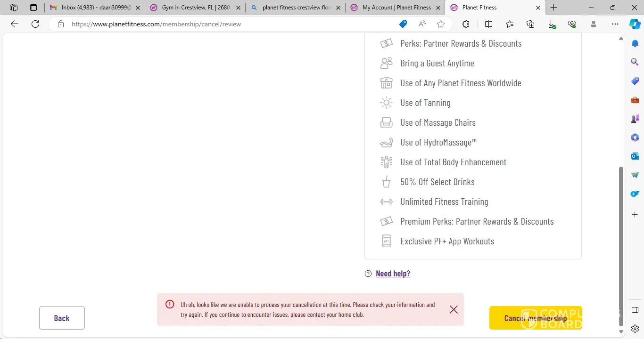
Task: Click the yellow Cancel membership button
Action: click(536, 318)
